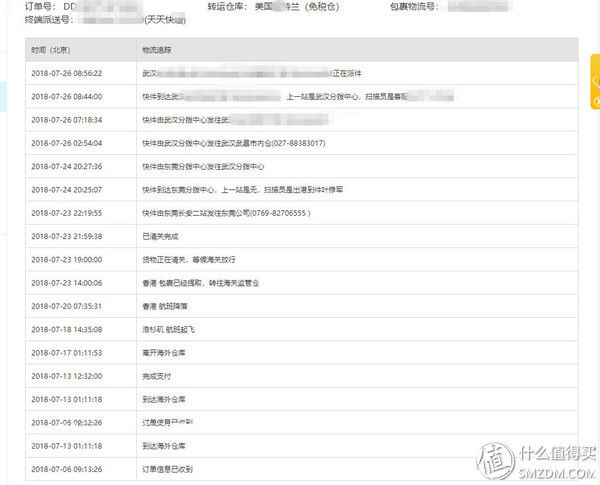Select the 洛杉矶 航班起飞 entry
This screenshot has width=600, height=485.
[168, 330]
